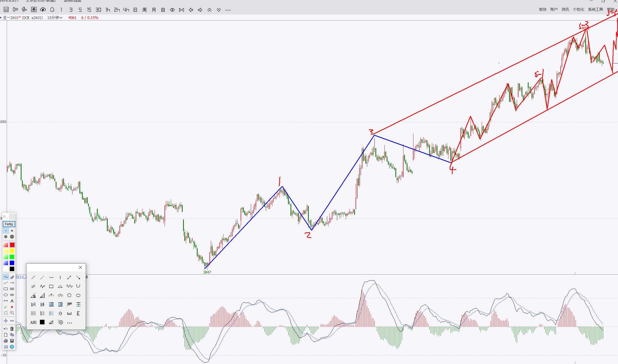Toggle the freehand curve pen tool
The height and width of the screenshot is (364, 618).
(x=6, y=277)
